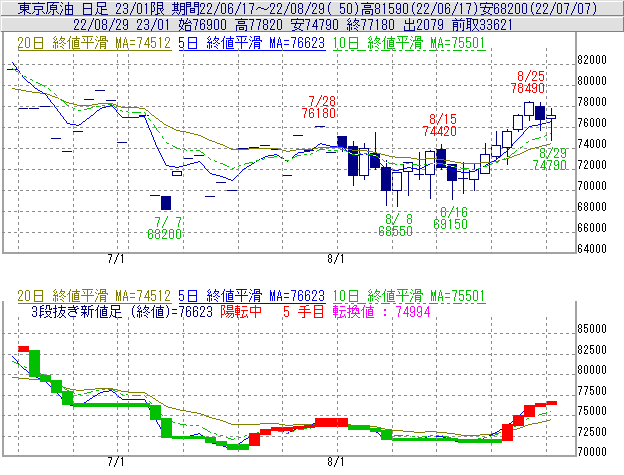The width and height of the screenshot is (624, 475).
Task: Click the 85000 axis label in lower chart
Action: tap(597, 328)
